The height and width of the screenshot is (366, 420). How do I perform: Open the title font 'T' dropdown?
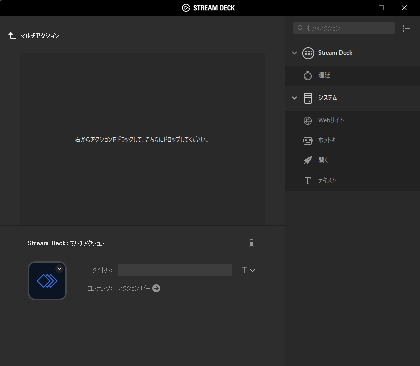[x=249, y=270]
